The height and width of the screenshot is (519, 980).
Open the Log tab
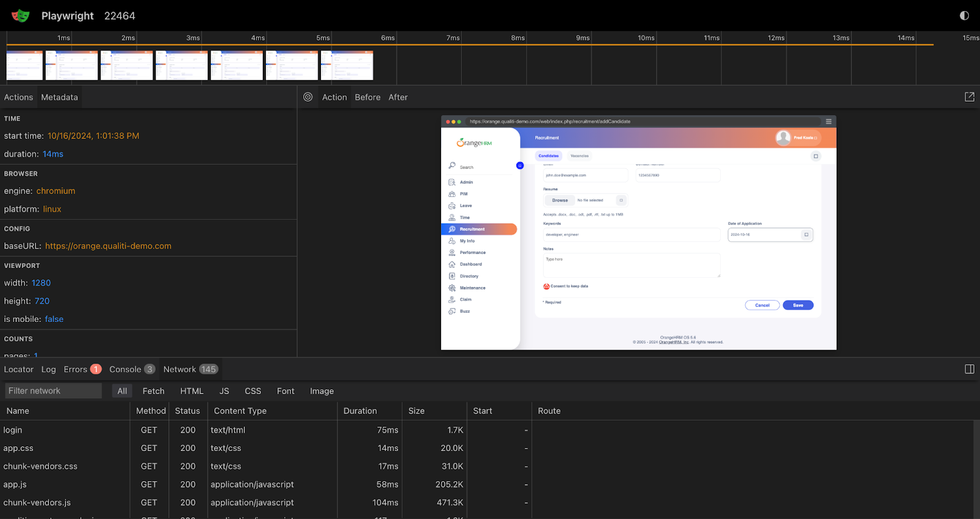pos(48,370)
